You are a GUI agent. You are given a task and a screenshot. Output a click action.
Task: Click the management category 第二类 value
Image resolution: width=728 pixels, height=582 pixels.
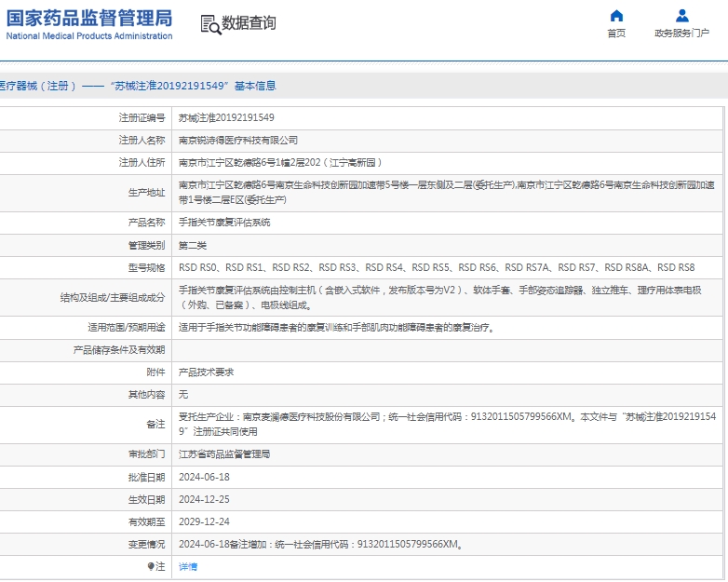tap(193, 245)
